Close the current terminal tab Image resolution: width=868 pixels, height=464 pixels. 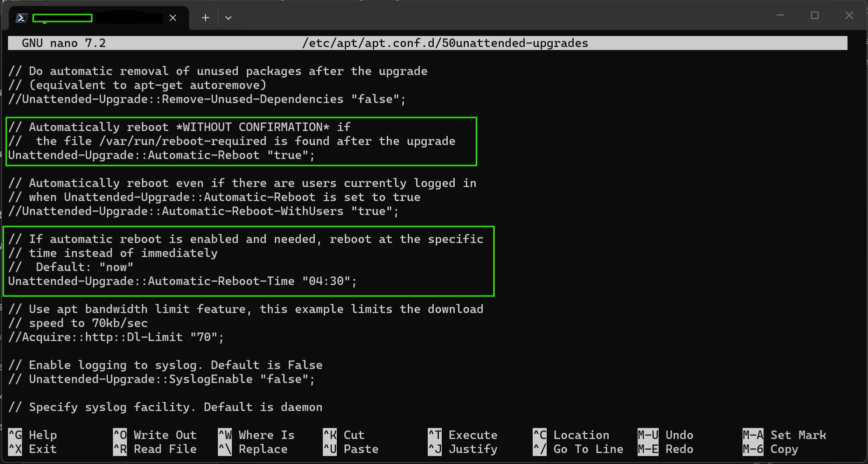click(173, 18)
